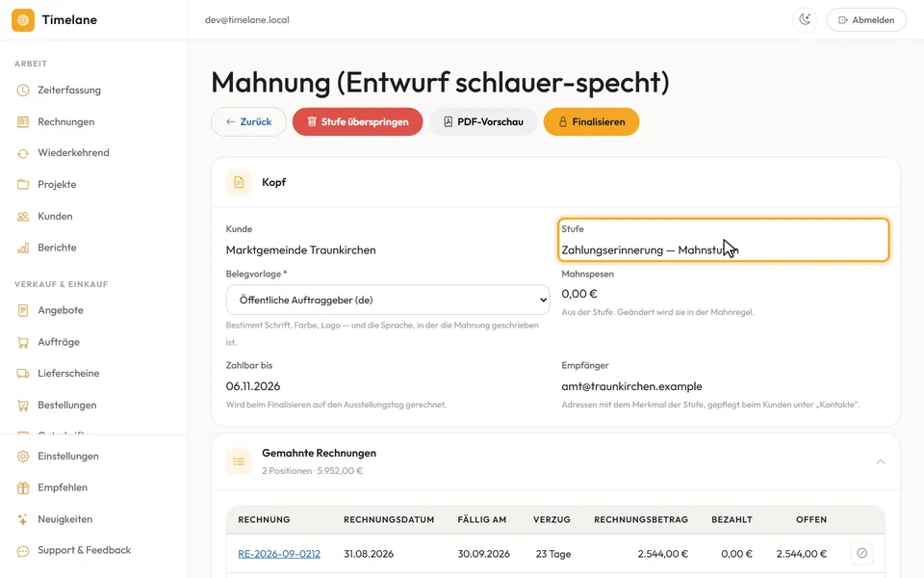Open Wiederkehrend in the sidebar
Viewport: 924px width, 578px height.
(73, 153)
